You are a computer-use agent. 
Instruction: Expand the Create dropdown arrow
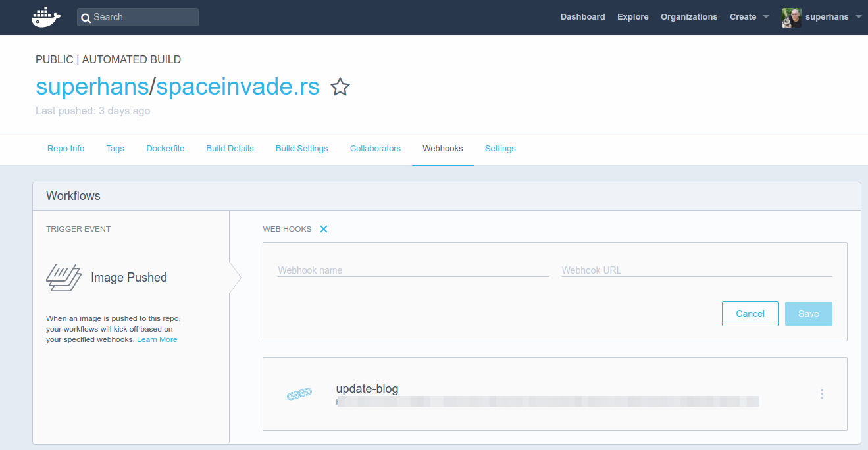pos(766,17)
